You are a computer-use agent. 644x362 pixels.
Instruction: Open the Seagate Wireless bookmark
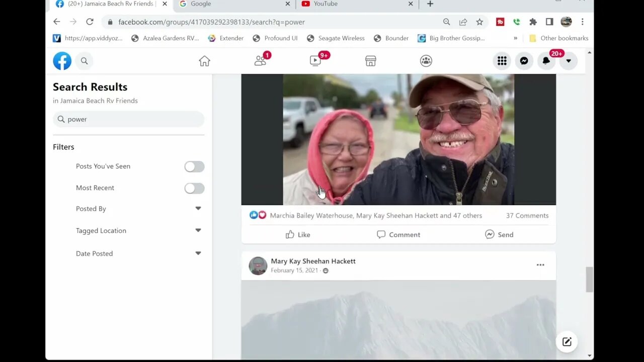(336, 38)
